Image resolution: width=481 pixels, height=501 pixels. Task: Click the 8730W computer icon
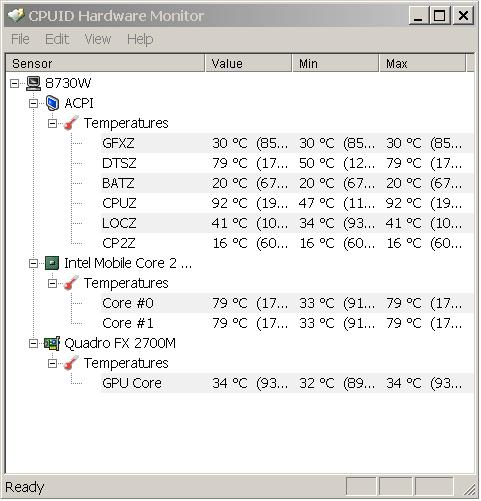[33, 83]
